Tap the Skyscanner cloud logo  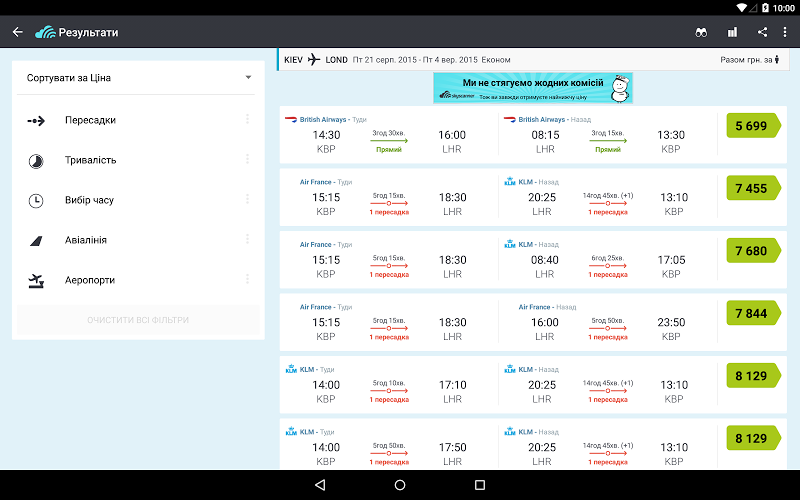pos(45,32)
